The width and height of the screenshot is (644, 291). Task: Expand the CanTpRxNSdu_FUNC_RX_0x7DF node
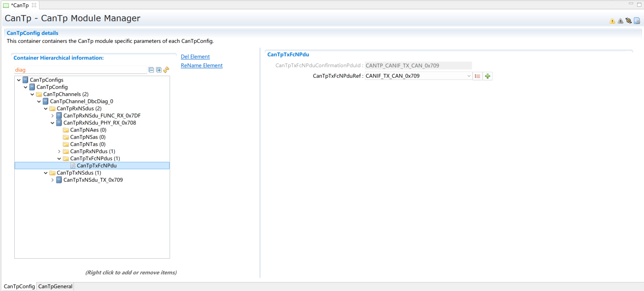[53, 115]
